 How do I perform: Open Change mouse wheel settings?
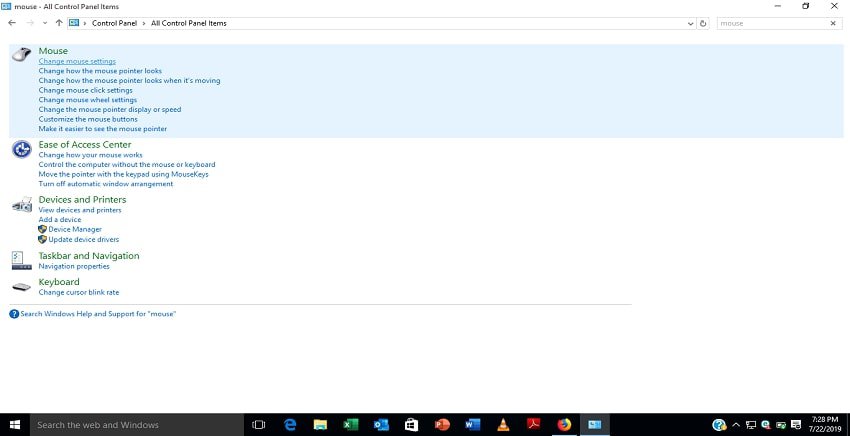tap(88, 100)
